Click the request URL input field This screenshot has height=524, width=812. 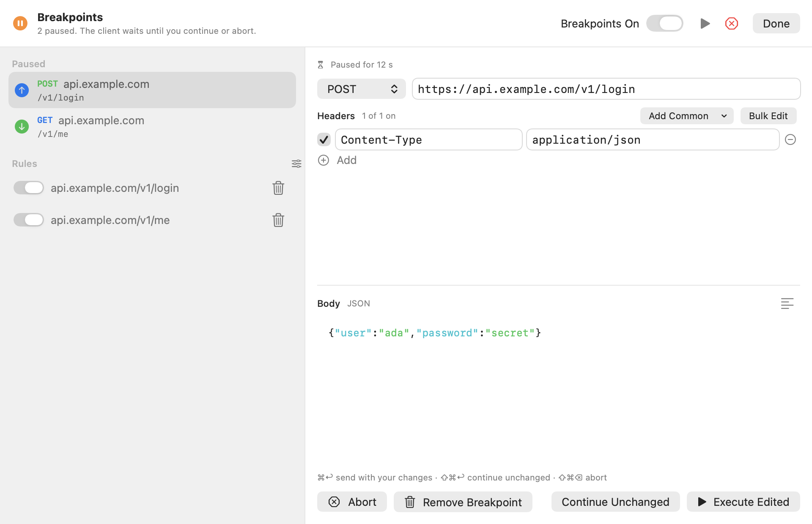pos(606,89)
